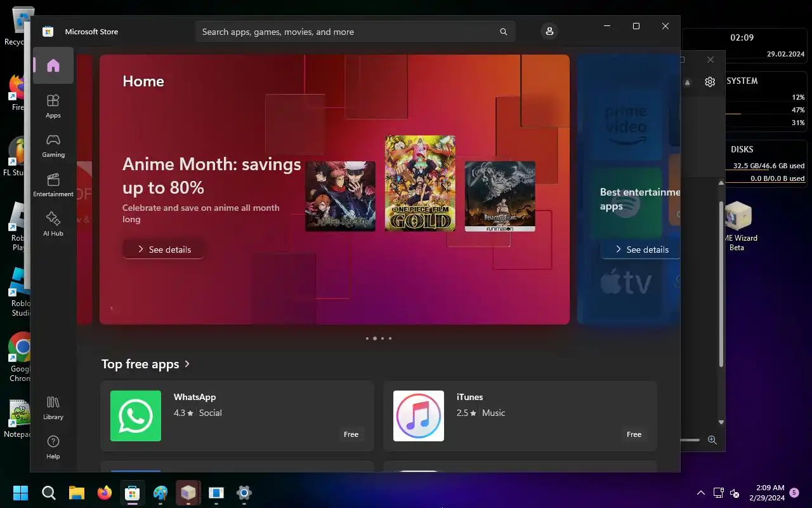Launch Firefox from the taskbar
The height and width of the screenshot is (508, 812).
(x=104, y=493)
